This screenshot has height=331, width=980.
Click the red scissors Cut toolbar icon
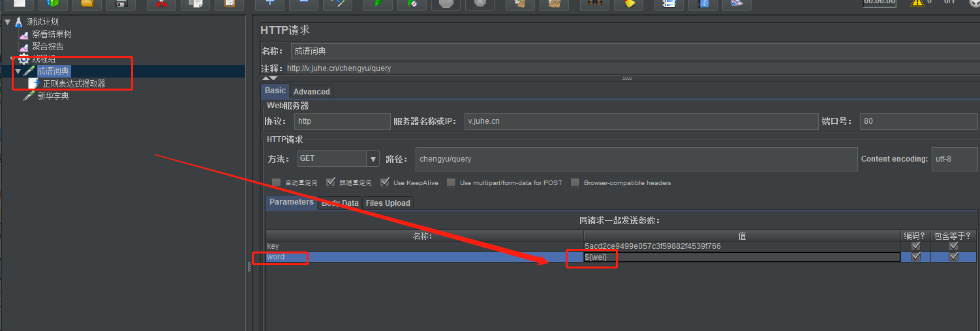(x=161, y=3)
